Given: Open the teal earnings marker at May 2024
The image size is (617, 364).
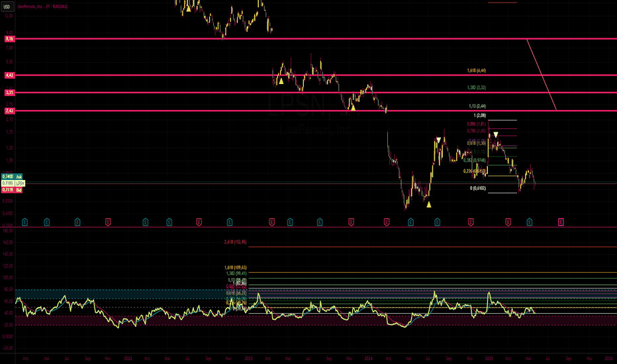Looking at the screenshot, I should 410,222.
